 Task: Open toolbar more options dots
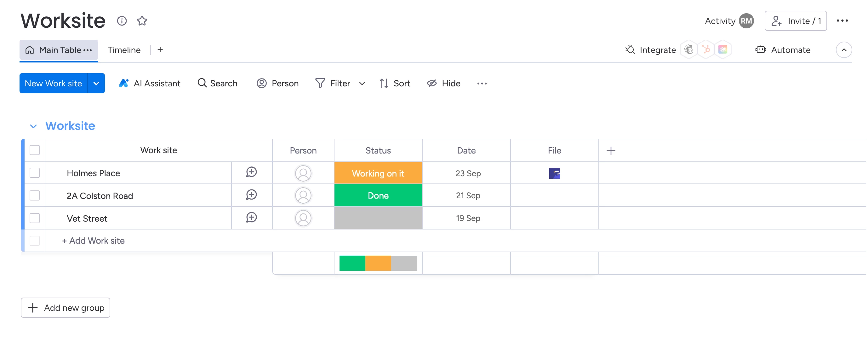(x=482, y=84)
